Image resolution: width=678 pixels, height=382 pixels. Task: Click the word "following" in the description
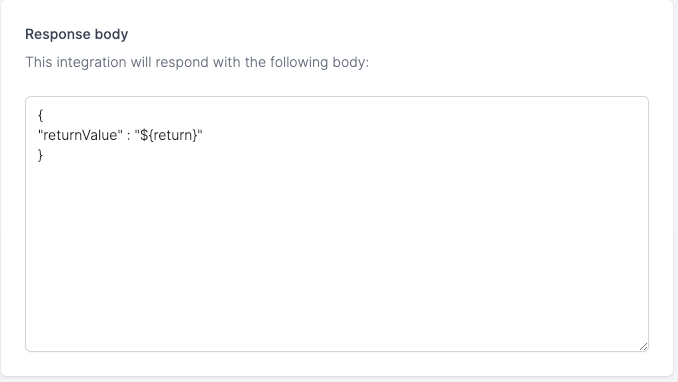(x=299, y=62)
